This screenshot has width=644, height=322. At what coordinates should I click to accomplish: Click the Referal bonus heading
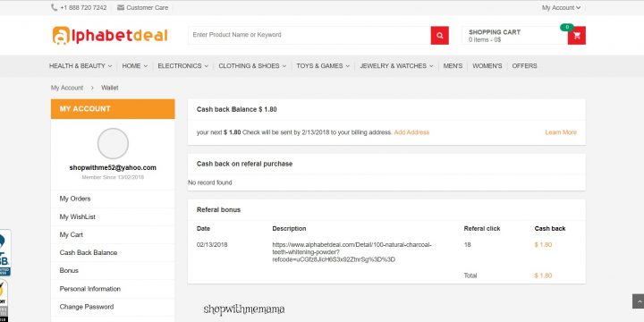tap(218, 210)
